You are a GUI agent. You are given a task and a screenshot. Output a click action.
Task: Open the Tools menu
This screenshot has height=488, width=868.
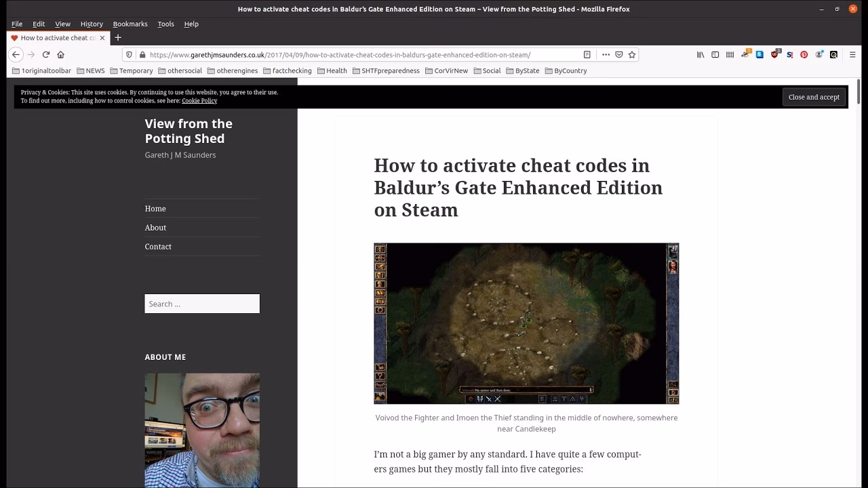tap(166, 24)
